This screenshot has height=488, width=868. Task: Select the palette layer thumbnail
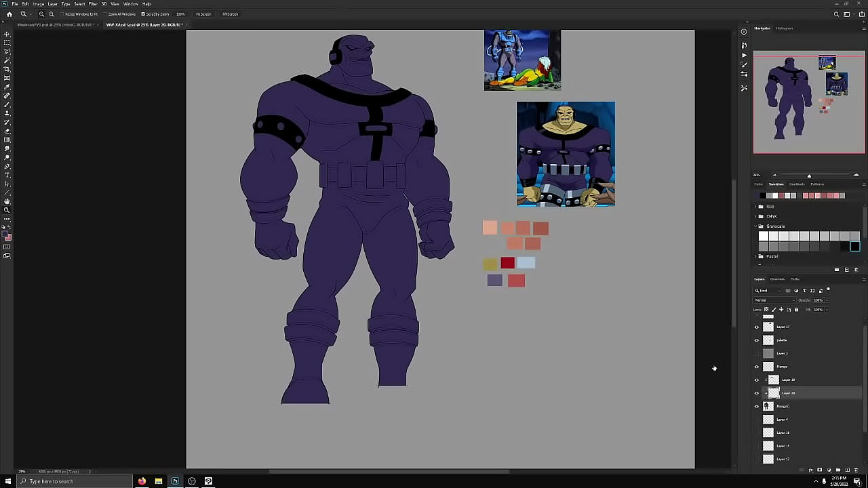[768, 340]
